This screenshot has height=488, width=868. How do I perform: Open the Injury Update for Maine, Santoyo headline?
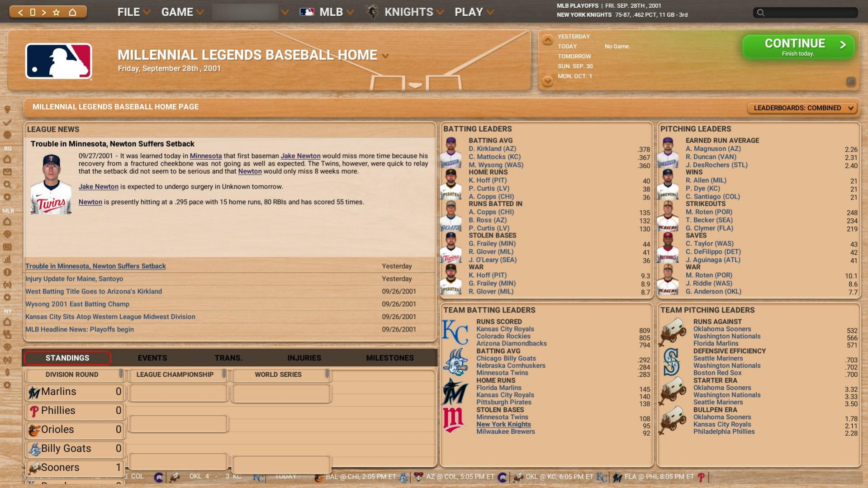74,279
